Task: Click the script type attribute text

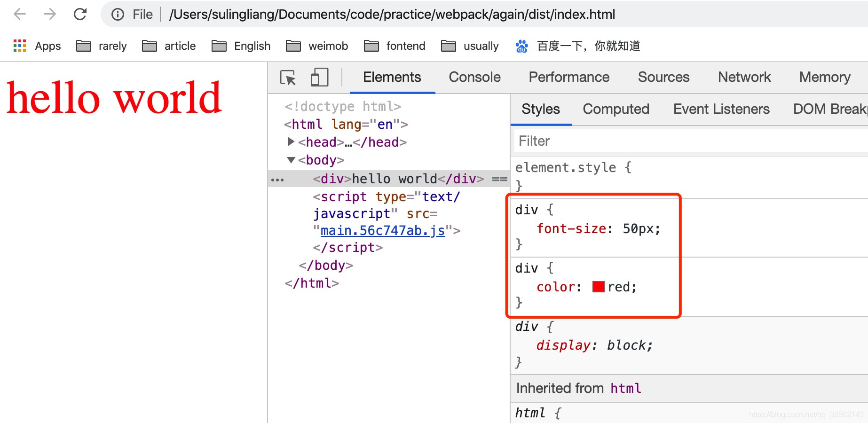Action: pyautogui.click(x=387, y=197)
